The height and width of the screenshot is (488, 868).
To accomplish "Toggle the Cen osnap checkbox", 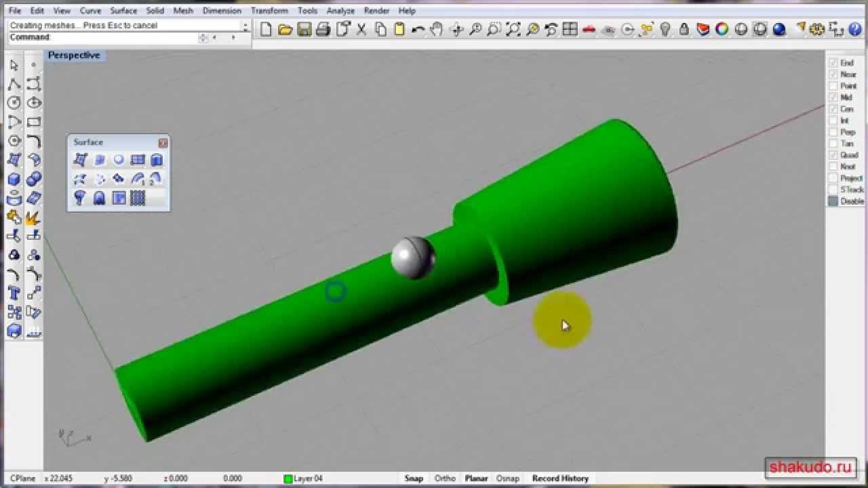I will [833, 109].
